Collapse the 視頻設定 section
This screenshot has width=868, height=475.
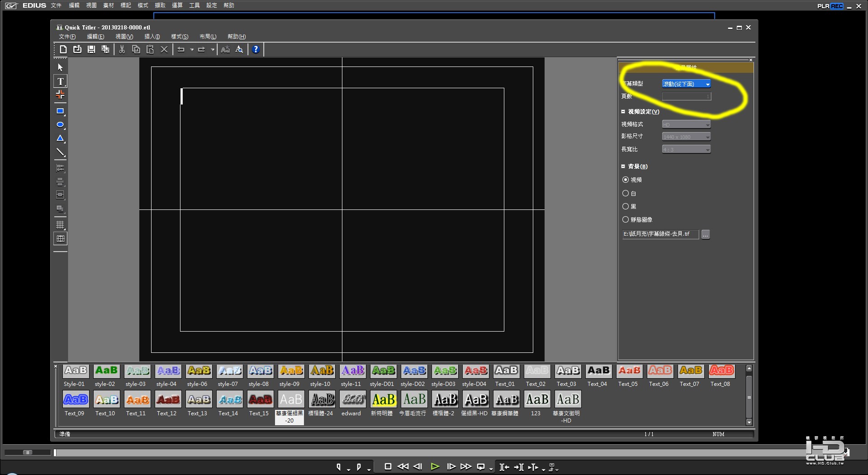[623, 112]
